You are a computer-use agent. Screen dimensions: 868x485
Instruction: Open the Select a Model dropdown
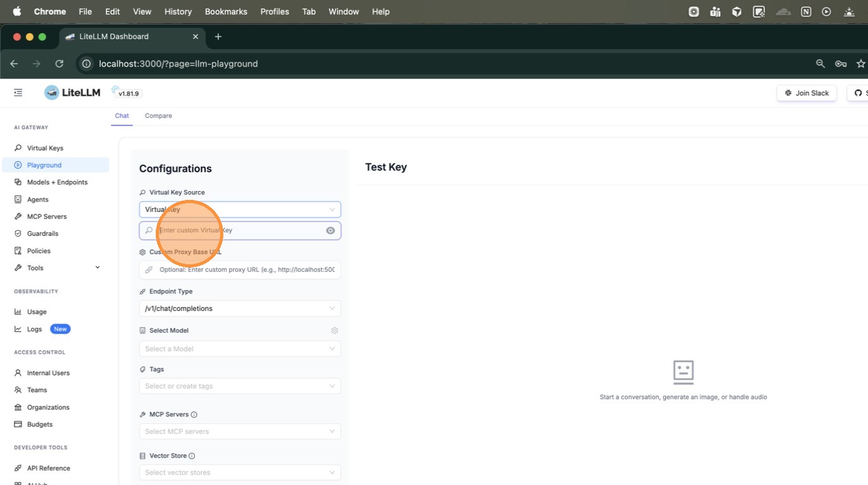point(240,349)
